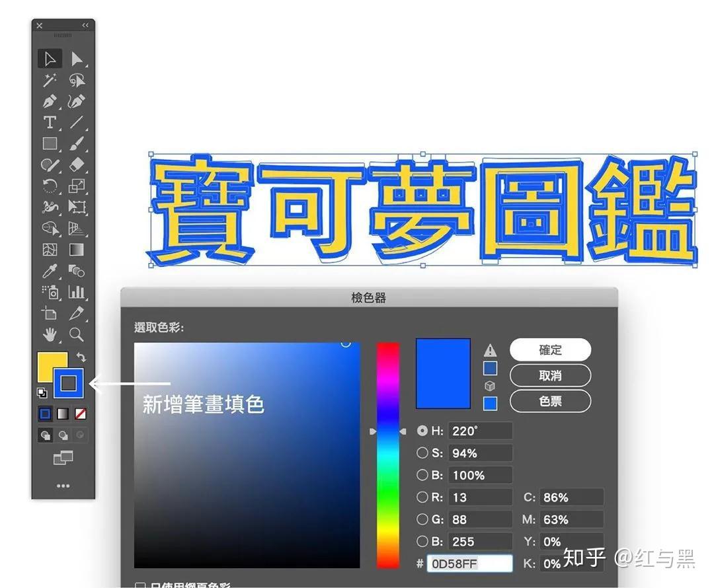Click the 寶可夢圖鑑 text artwork on canvas

(x=424, y=210)
